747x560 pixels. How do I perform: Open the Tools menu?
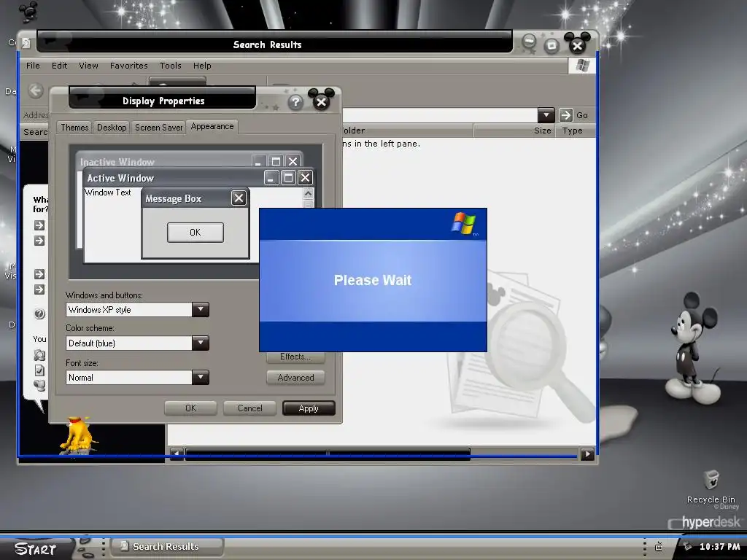pos(171,66)
